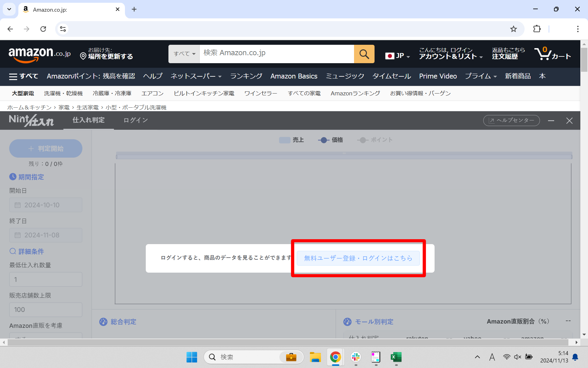
Task: Click the Amazon search magnifier button
Action: point(364,54)
